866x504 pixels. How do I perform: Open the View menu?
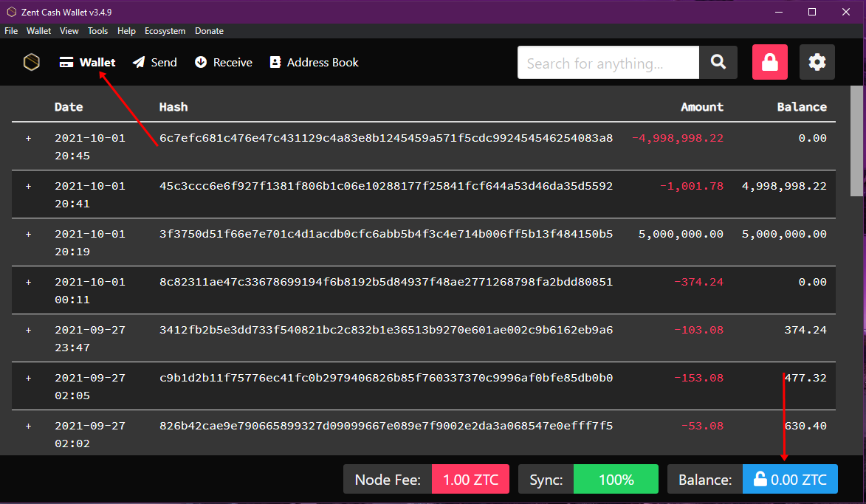[69, 31]
